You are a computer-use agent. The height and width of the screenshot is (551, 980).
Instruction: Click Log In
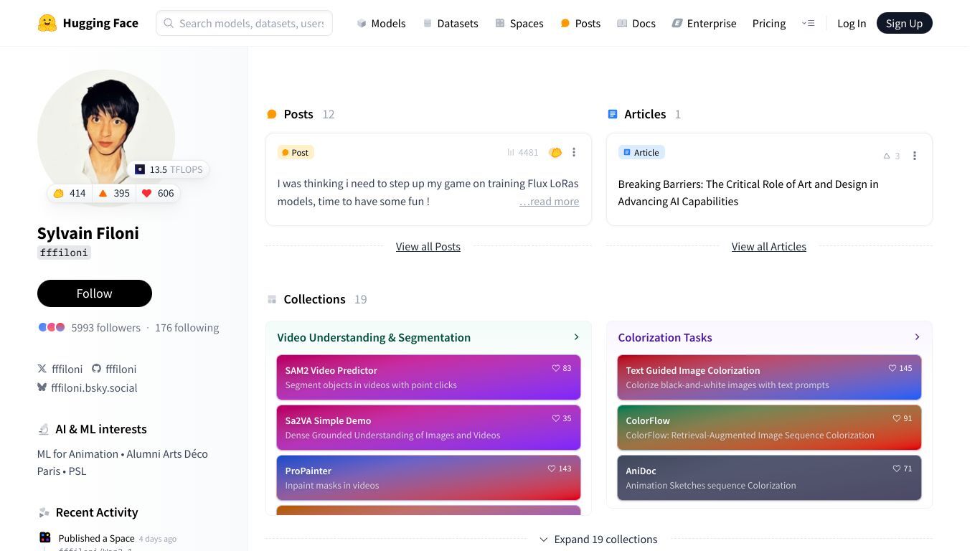tap(852, 23)
